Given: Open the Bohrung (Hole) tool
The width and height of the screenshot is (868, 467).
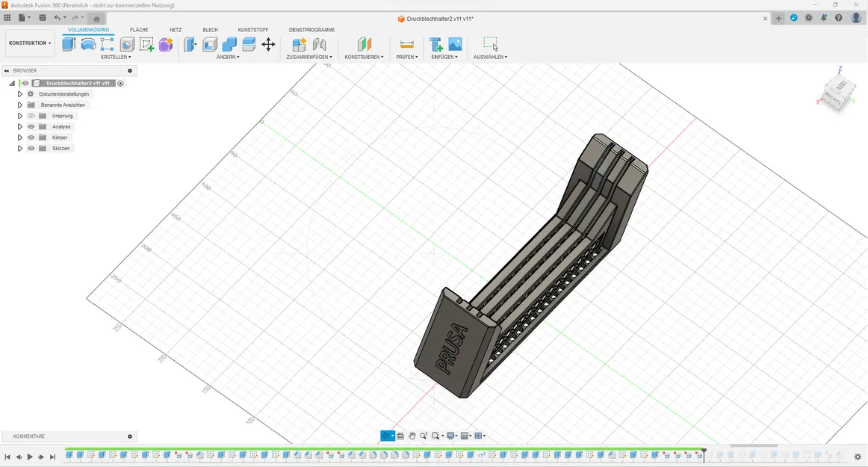Looking at the screenshot, I should 127,44.
